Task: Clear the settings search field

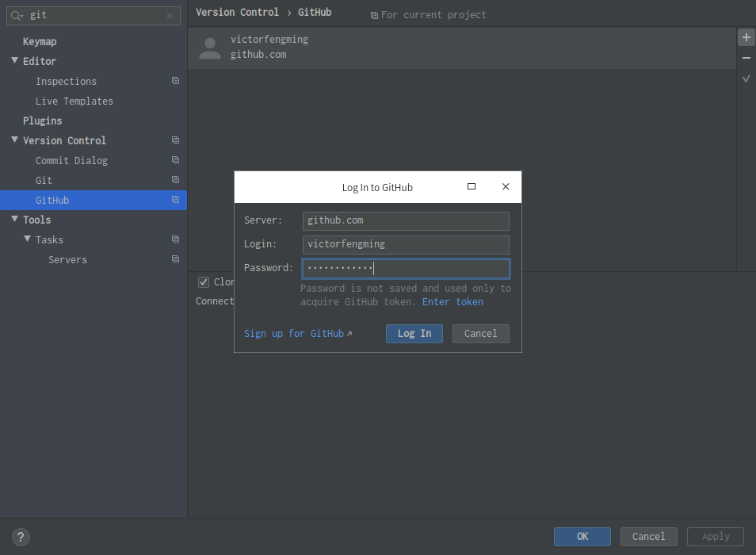Action: (x=170, y=15)
